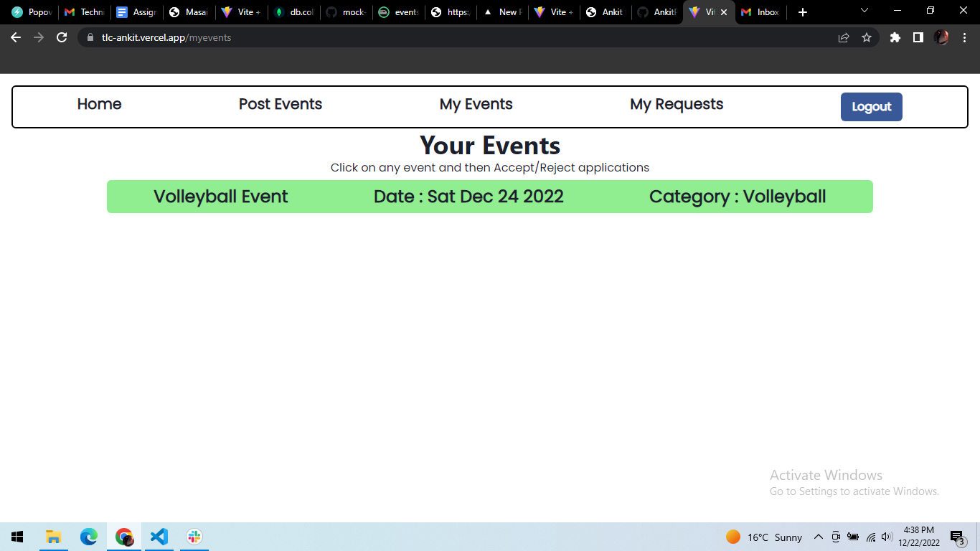The width and height of the screenshot is (980, 551).
Task: Open the Chrome extensions puzzle icon
Action: click(x=895, y=37)
